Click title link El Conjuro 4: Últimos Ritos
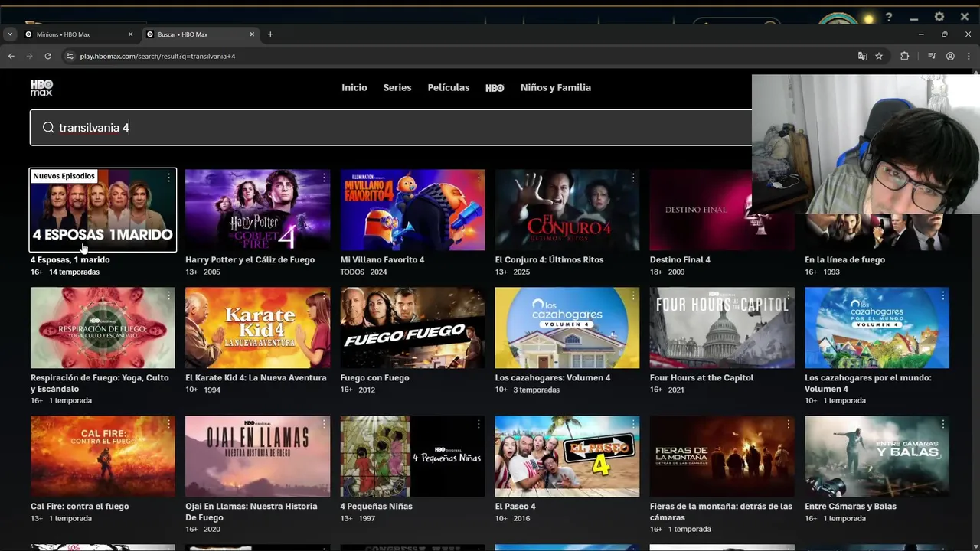The image size is (980, 551). pyautogui.click(x=549, y=260)
